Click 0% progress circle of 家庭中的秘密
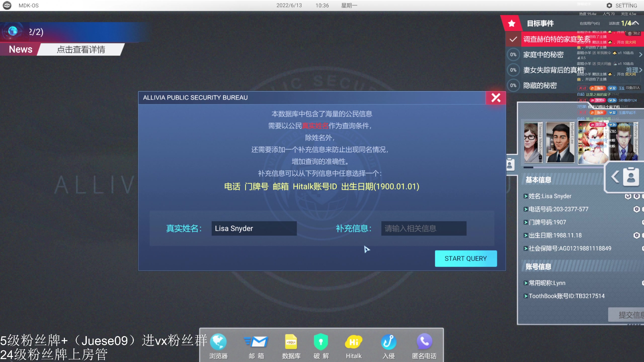 click(513, 55)
